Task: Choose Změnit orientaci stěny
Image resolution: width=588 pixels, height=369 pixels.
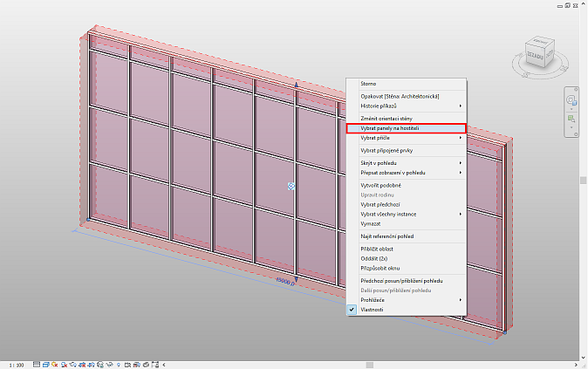Action: coord(385,118)
